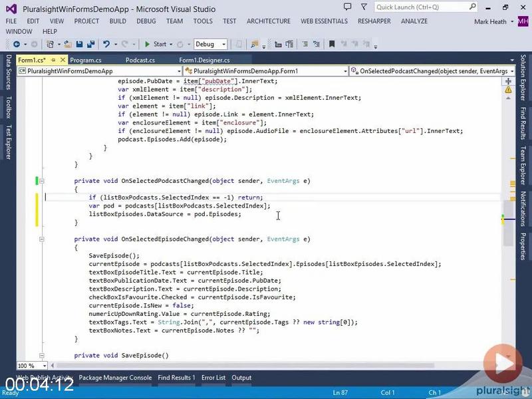Image resolution: width=532 pixels, height=399 pixels.
Task: Toggle pin on Form1.cs tab
Action: pyautogui.click(x=53, y=60)
